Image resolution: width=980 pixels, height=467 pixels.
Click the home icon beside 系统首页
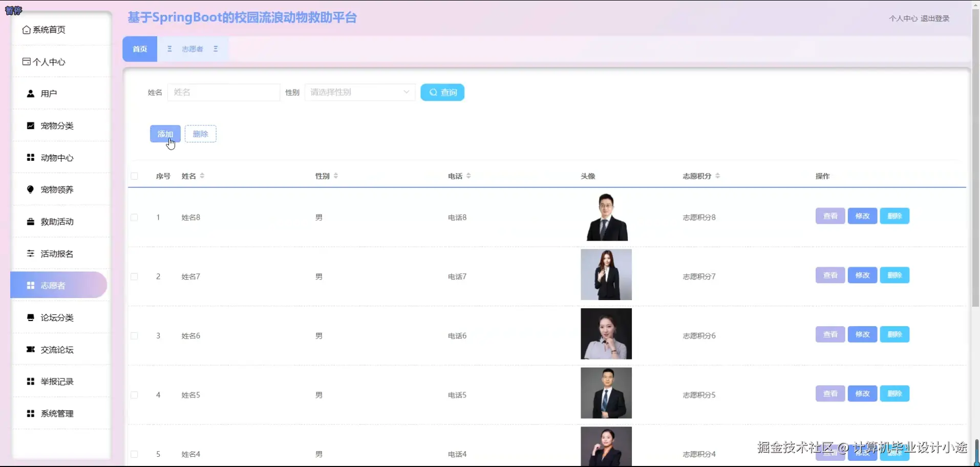click(26, 30)
